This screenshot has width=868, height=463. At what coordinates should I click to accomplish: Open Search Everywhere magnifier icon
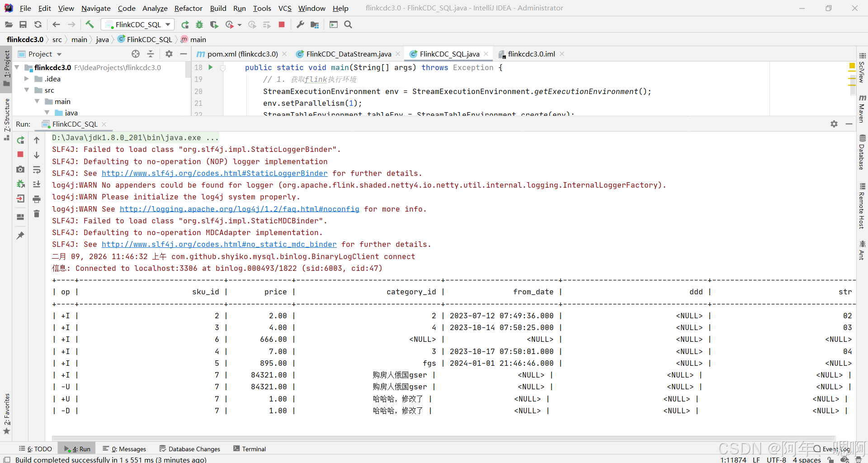[x=348, y=24]
